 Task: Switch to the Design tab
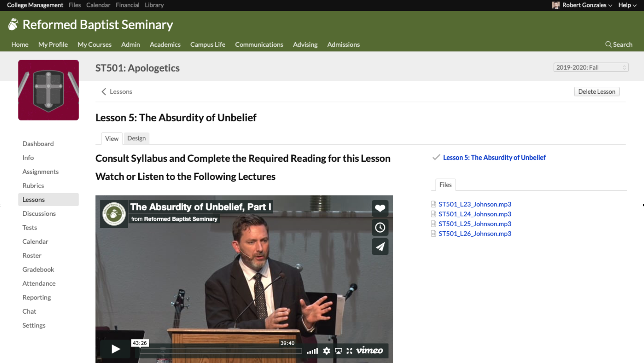[136, 138]
